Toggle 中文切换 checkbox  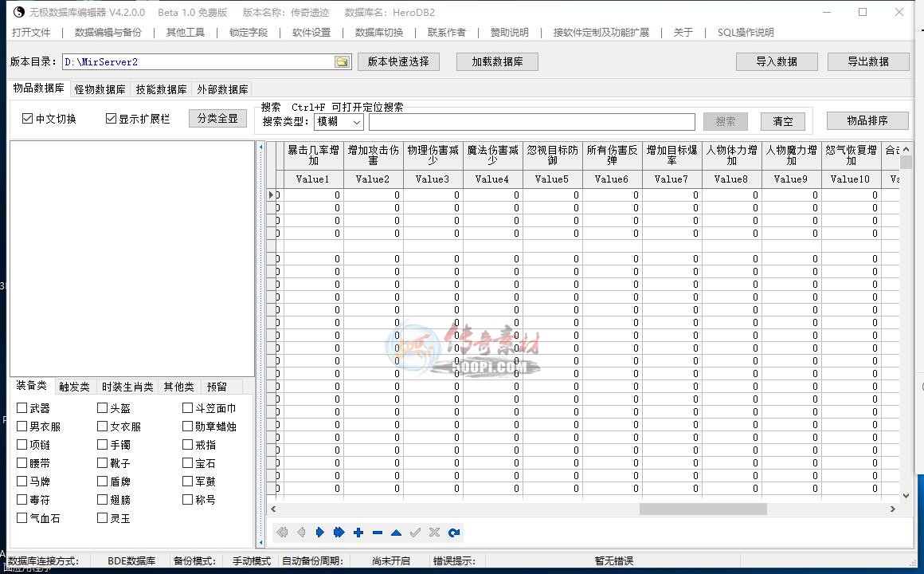(x=27, y=119)
